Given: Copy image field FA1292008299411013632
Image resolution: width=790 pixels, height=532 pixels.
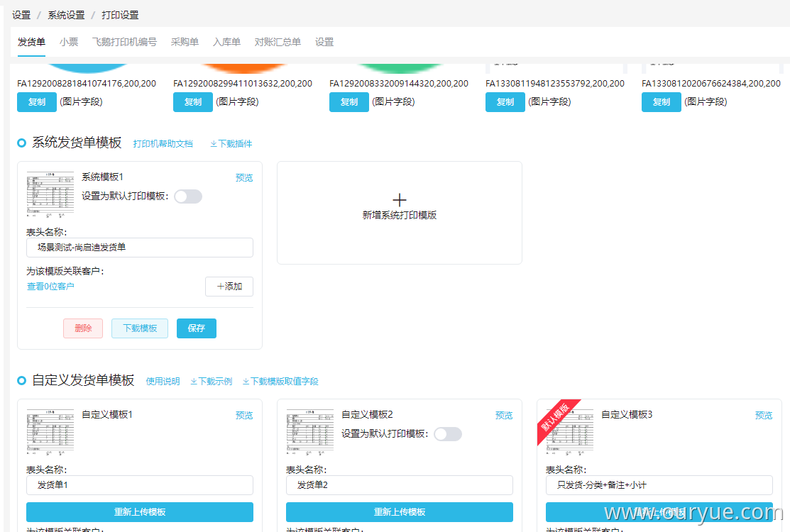Looking at the screenshot, I should [x=193, y=102].
